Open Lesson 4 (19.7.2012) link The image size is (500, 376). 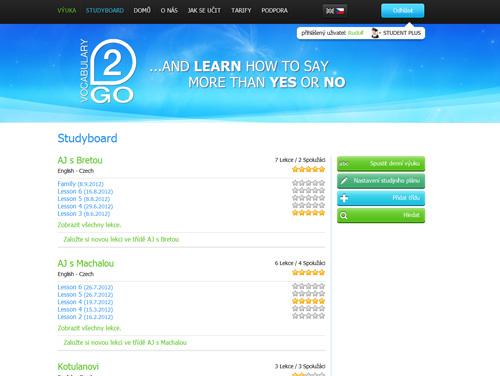pos(85,302)
